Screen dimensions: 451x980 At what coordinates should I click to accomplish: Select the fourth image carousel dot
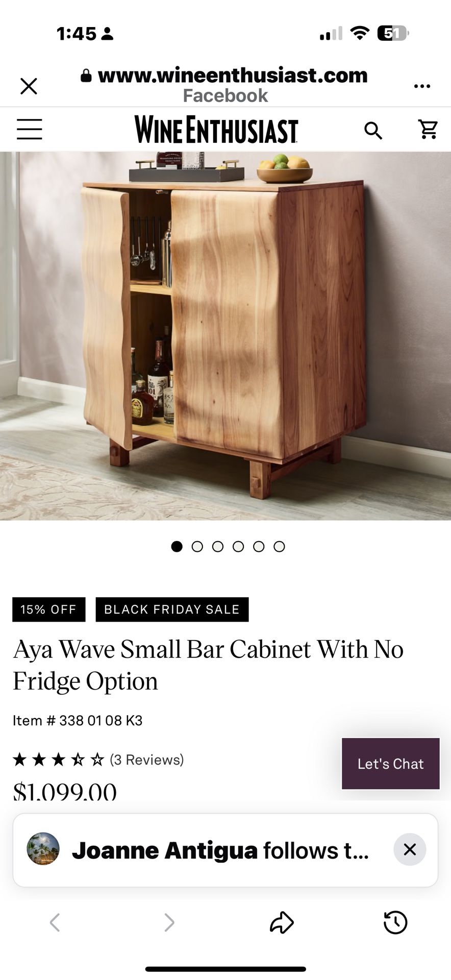tap(238, 547)
